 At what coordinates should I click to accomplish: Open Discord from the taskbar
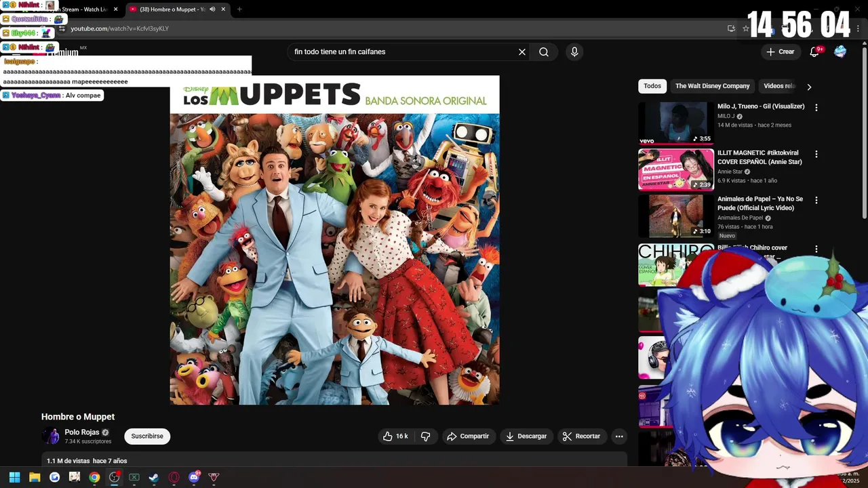(x=194, y=477)
